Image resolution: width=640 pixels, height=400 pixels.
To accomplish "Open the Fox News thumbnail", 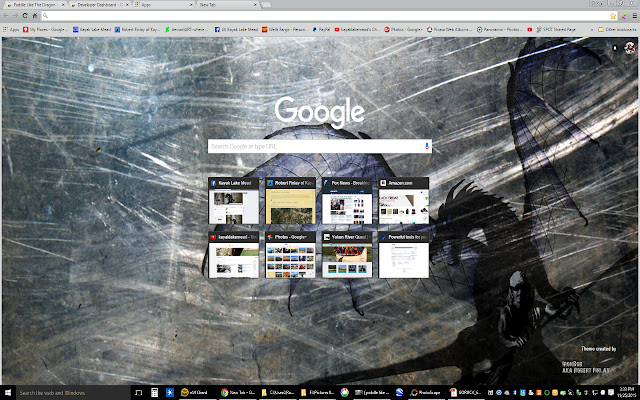I will click(347, 201).
